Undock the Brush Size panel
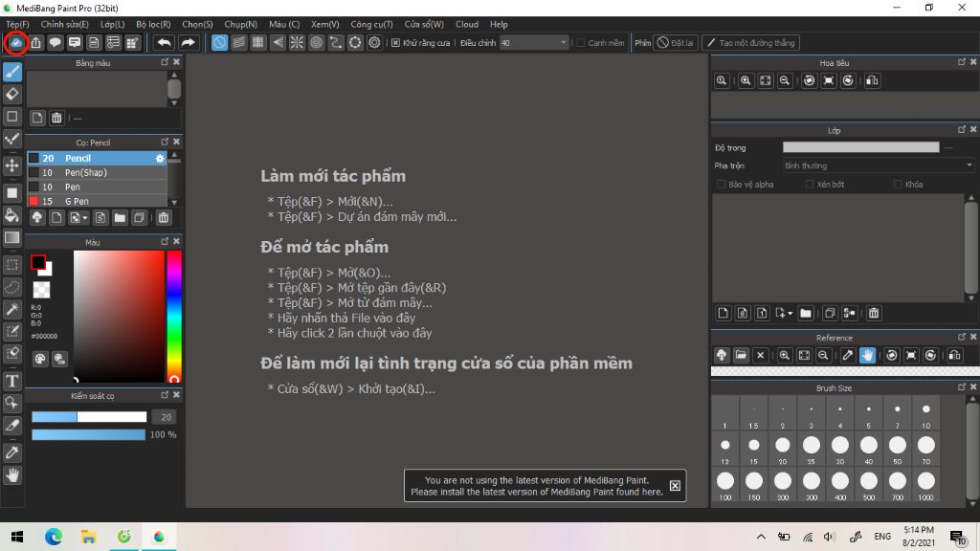This screenshot has width=980, height=551. click(x=961, y=387)
